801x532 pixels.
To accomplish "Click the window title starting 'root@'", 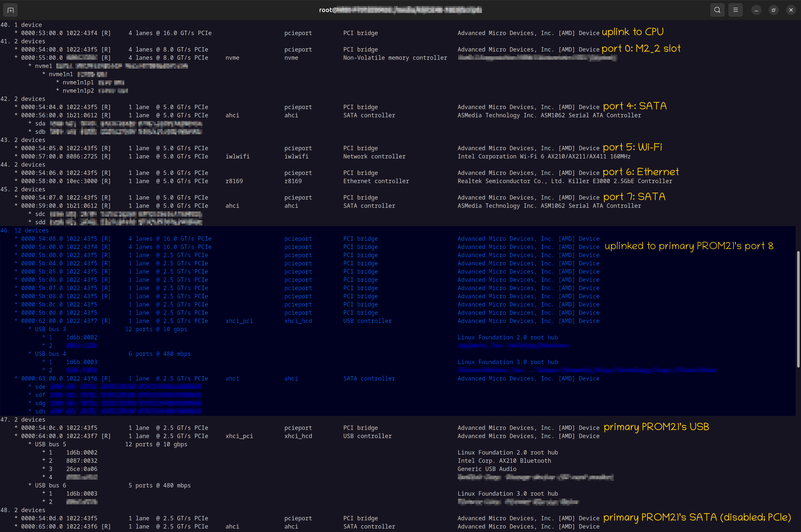I will tap(400, 10).
